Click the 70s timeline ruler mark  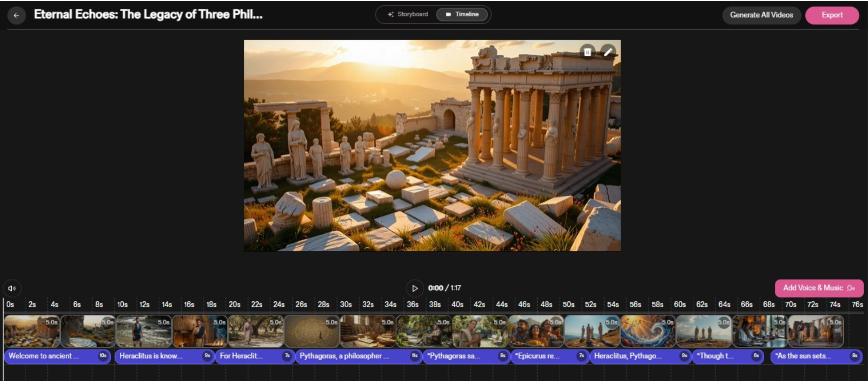[791, 305]
